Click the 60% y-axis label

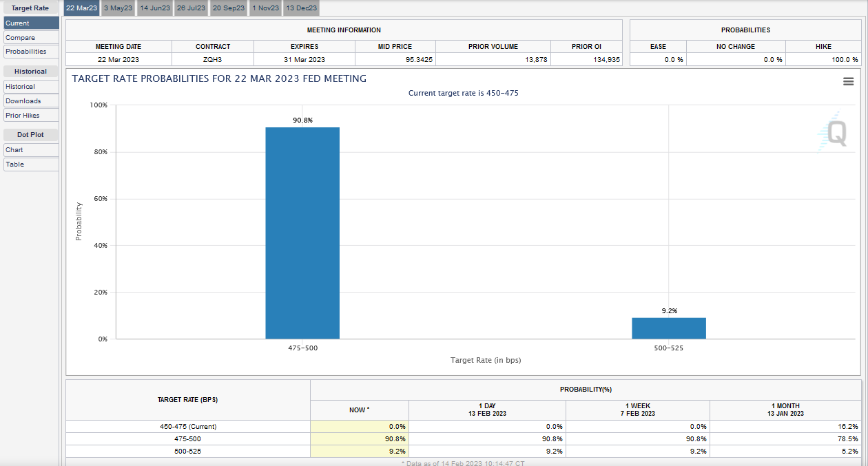click(101, 199)
